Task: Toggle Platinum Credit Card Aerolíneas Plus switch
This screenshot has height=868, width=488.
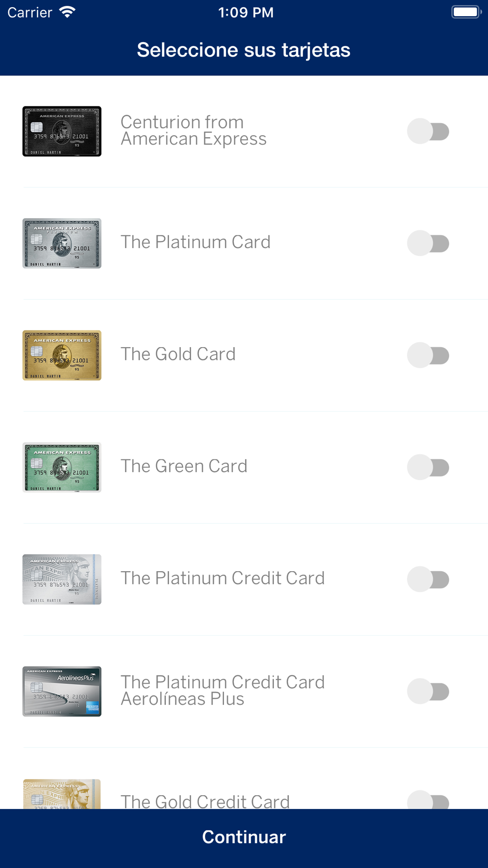Action: (x=428, y=691)
